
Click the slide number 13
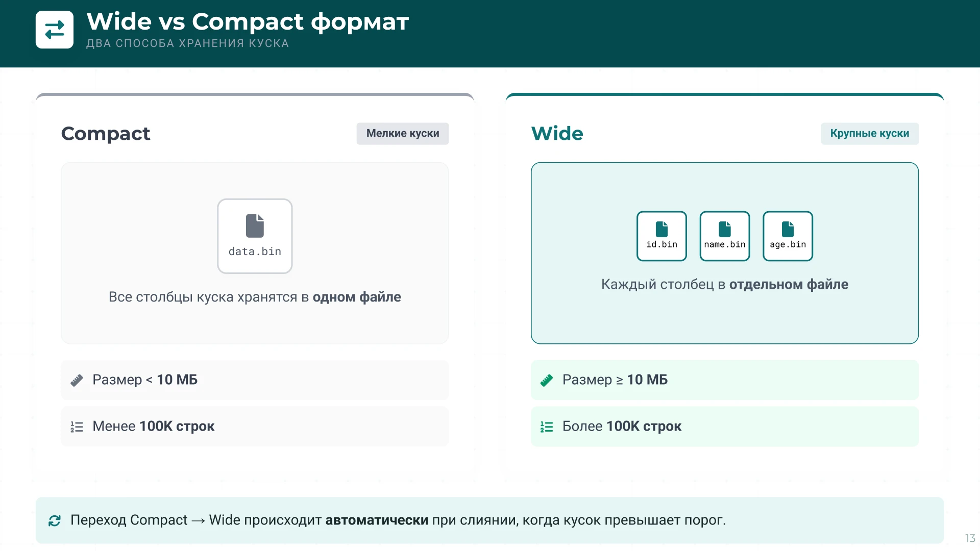coord(970,538)
